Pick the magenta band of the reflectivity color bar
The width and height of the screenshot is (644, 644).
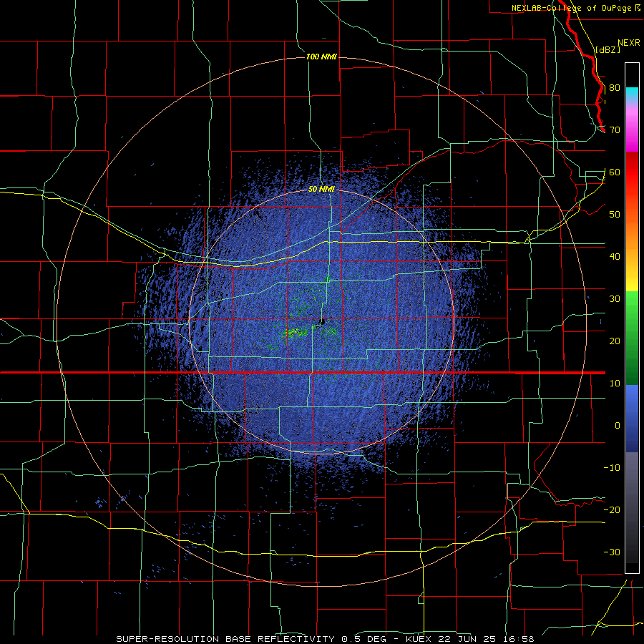pos(632,130)
